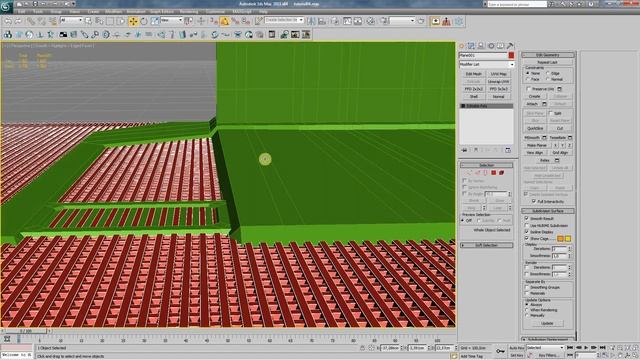Open the Group menu
Viewport: 640px width, 360px height.
click(56, 12)
